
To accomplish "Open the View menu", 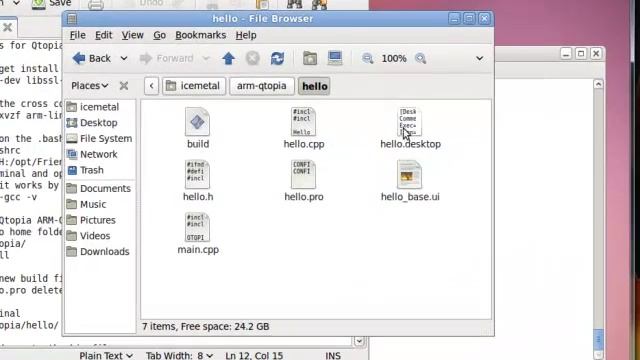I will click(133, 35).
